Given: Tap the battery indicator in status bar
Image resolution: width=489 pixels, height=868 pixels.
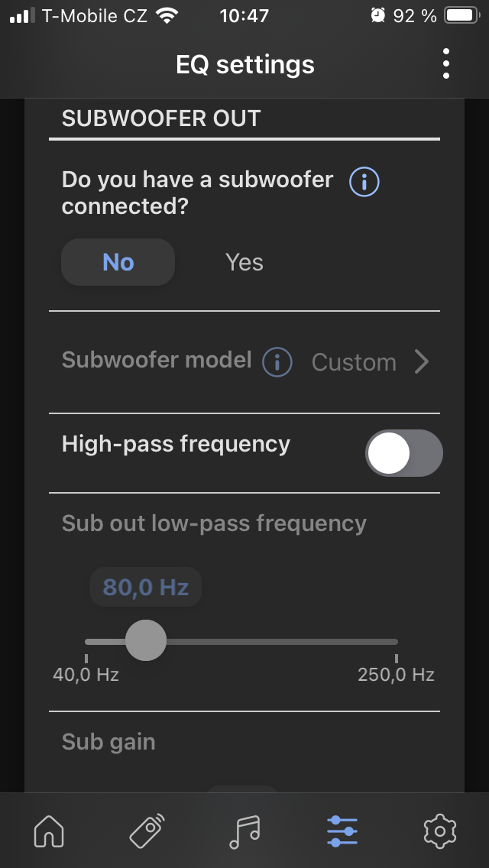Looking at the screenshot, I should pyautogui.click(x=460, y=15).
